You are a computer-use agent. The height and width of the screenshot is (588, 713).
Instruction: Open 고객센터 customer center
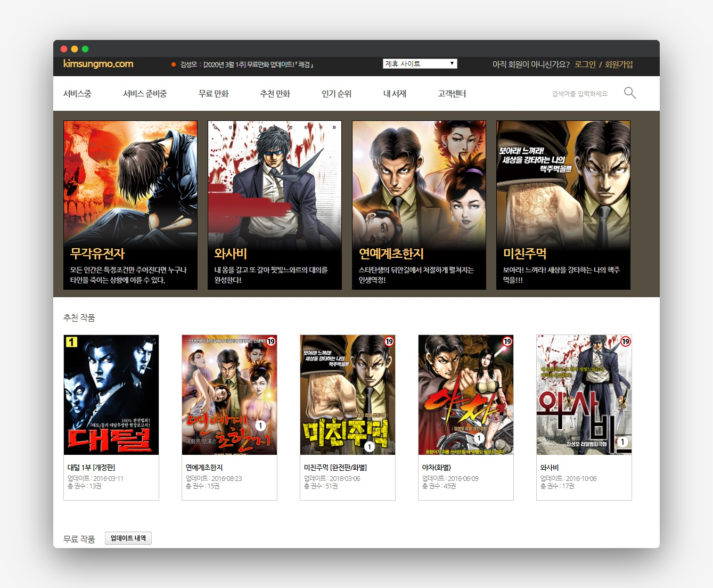[452, 94]
